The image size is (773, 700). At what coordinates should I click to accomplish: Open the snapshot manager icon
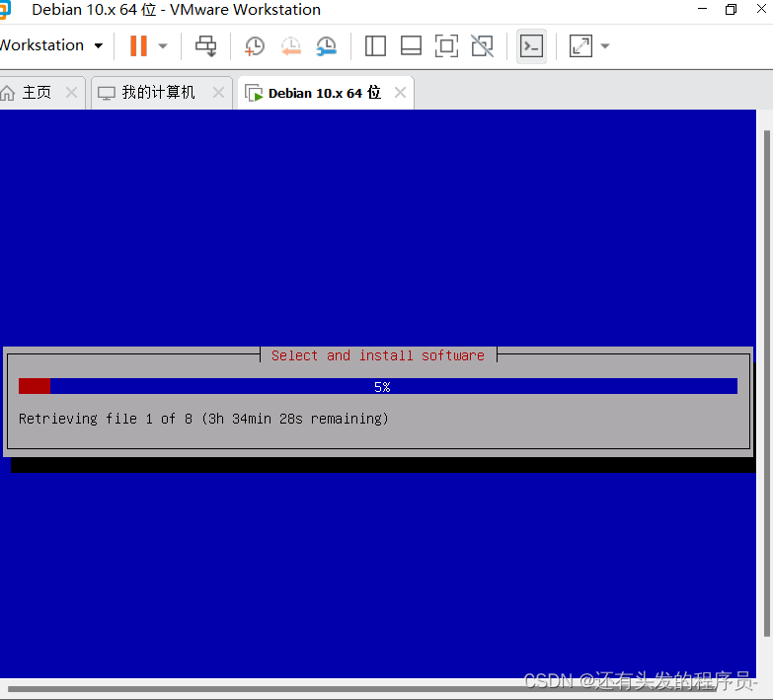point(326,45)
